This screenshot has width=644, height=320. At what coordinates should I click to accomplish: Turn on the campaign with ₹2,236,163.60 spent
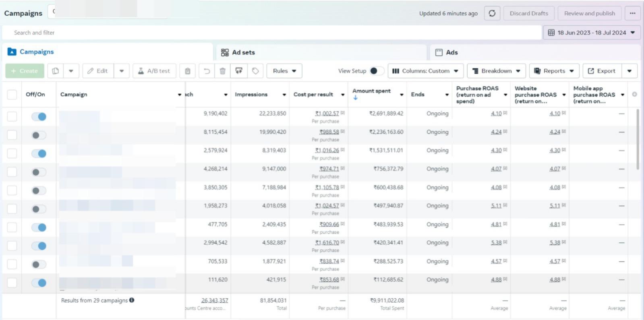click(x=39, y=135)
